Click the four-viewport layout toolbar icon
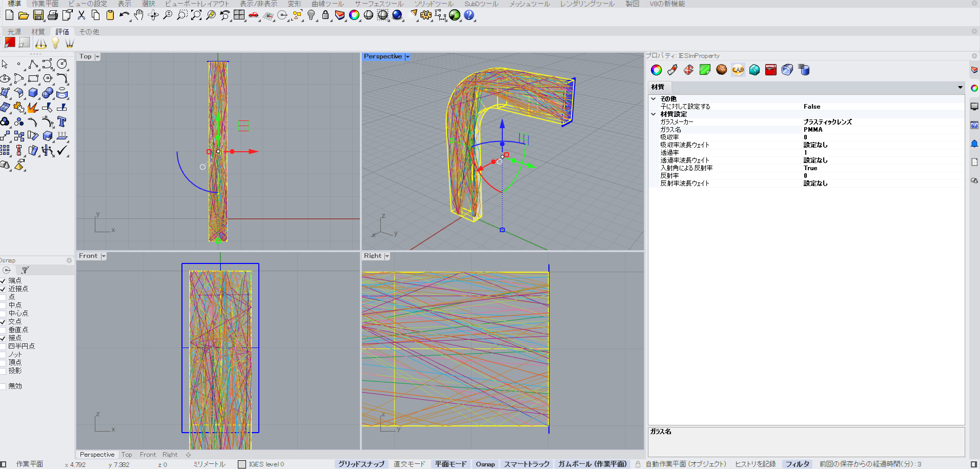The height and width of the screenshot is (469, 980). tap(239, 15)
